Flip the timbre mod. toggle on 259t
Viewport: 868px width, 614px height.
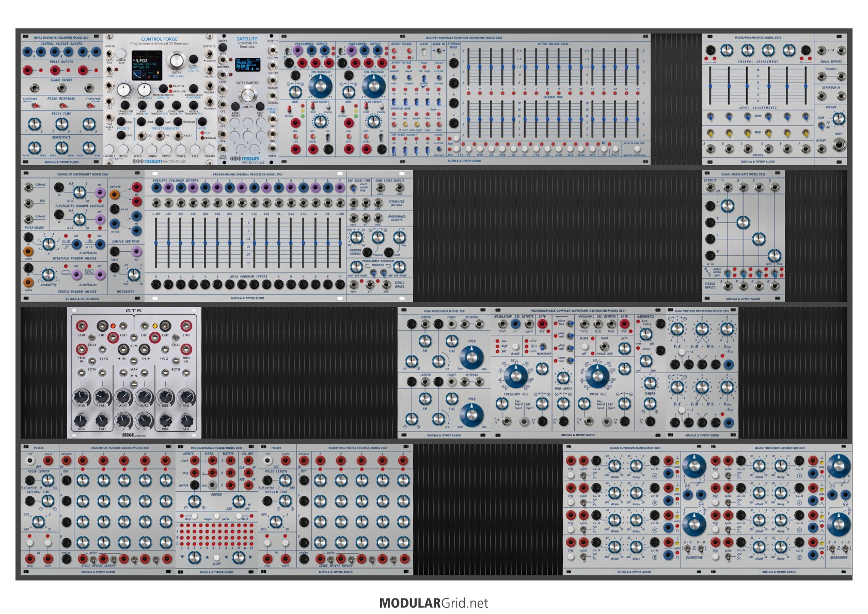click(570, 360)
